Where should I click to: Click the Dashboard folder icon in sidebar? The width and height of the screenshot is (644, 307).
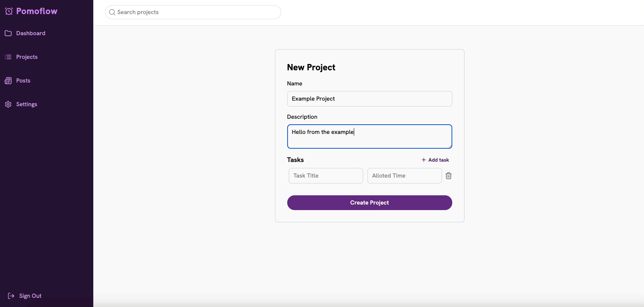coord(8,33)
